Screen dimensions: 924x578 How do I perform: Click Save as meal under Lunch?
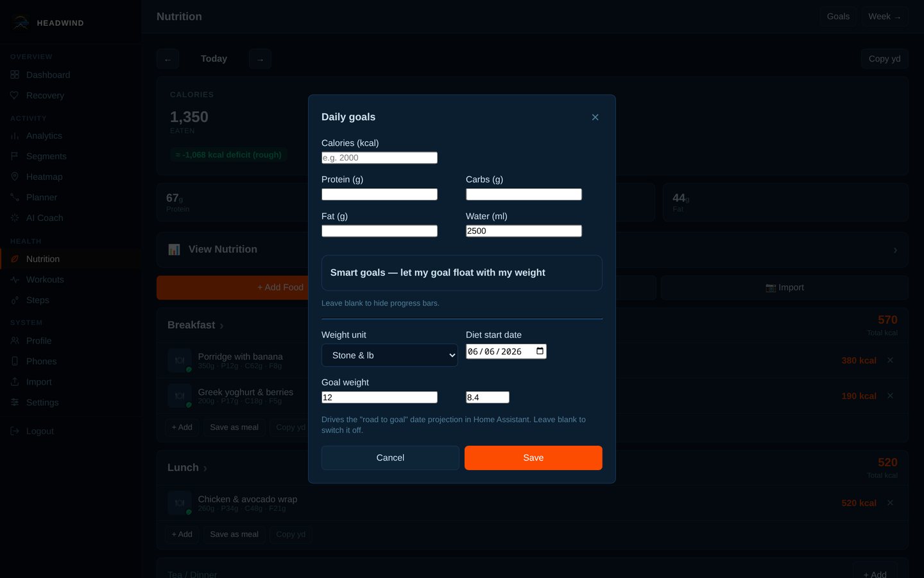234,534
